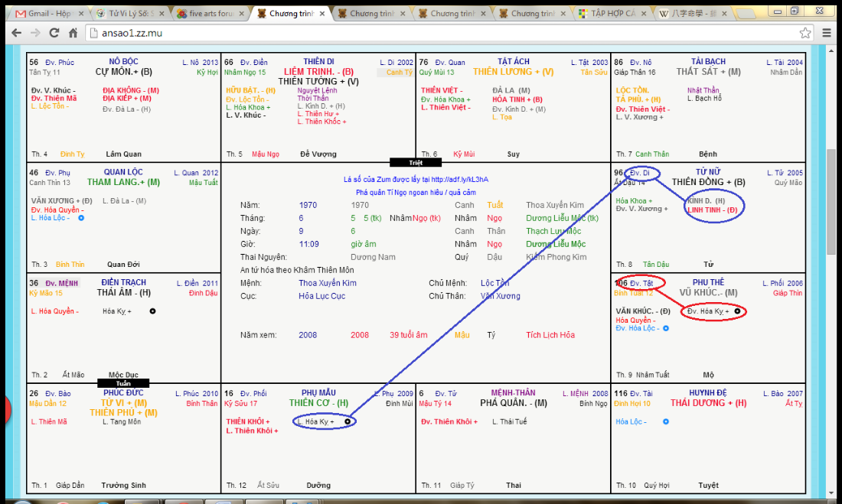Click the browser Back arrow
This screenshot has width=842, height=504.
(15, 33)
